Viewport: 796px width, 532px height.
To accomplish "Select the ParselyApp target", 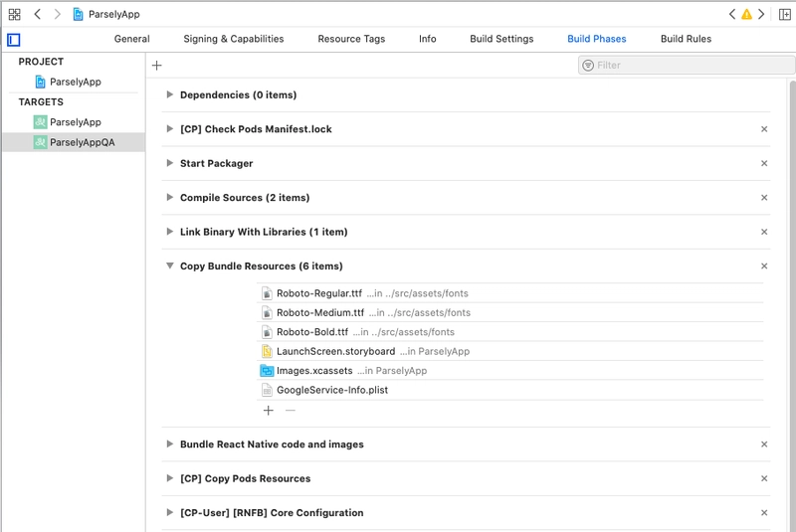I will pos(75,122).
